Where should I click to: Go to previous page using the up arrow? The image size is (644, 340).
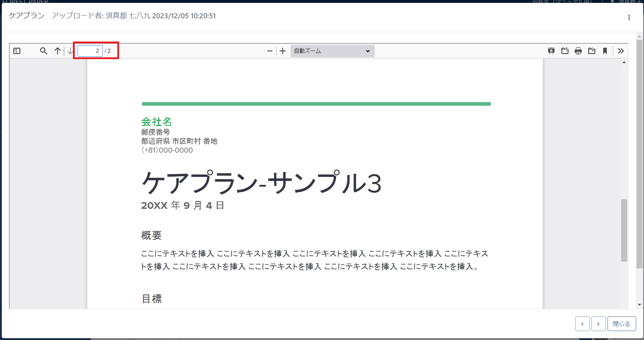pyautogui.click(x=57, y=51)
